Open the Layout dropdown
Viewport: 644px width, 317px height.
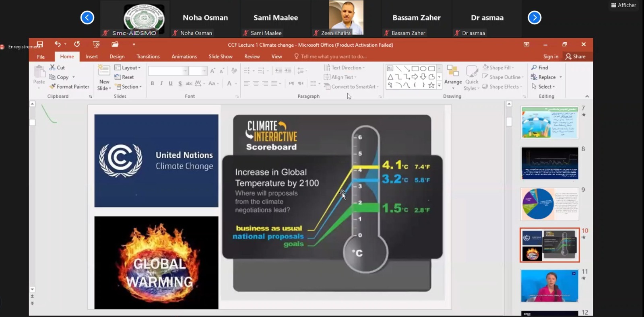(x=128, y=68)
